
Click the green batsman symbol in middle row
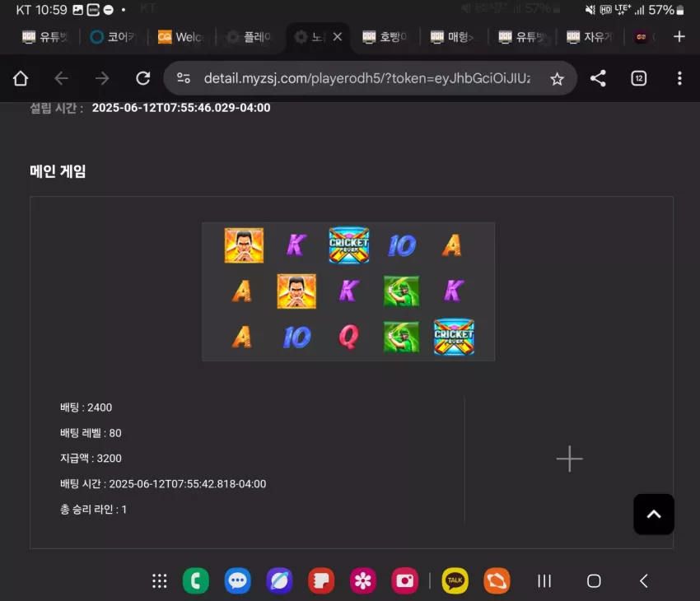pos(401,291)
